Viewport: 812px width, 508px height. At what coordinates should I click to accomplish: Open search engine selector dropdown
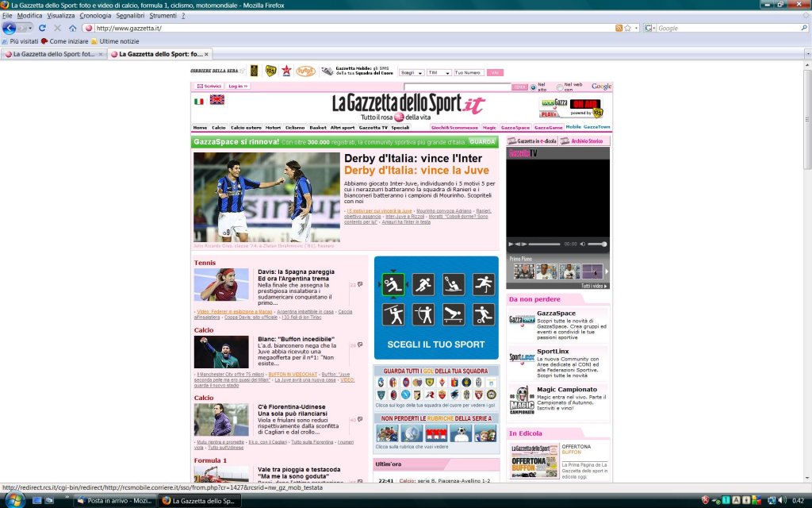point(654,28)
